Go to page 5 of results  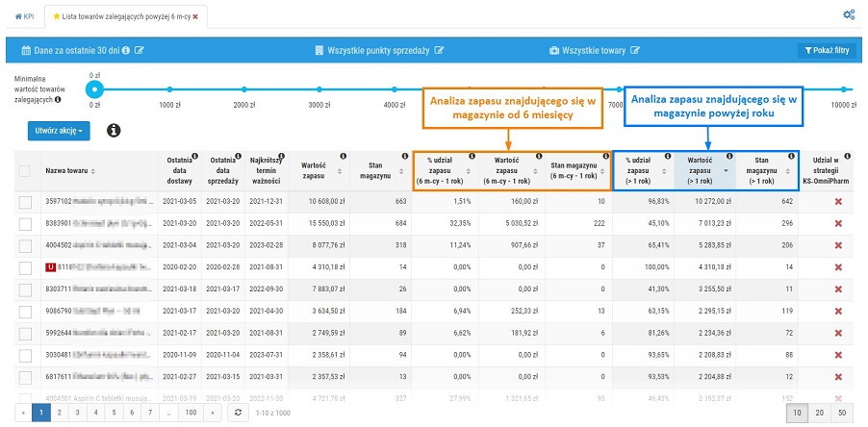tap(114, 413)
